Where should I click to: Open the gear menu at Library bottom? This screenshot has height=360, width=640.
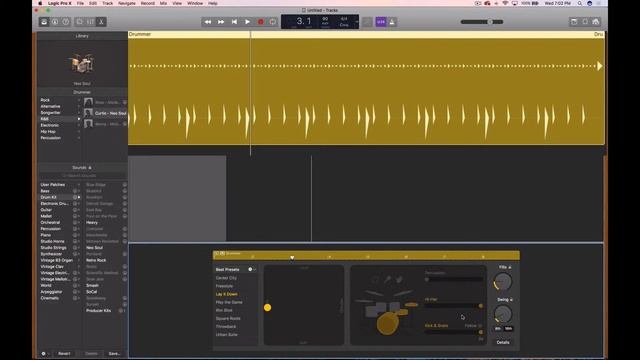pyautogui.click(x=44, y=353)
